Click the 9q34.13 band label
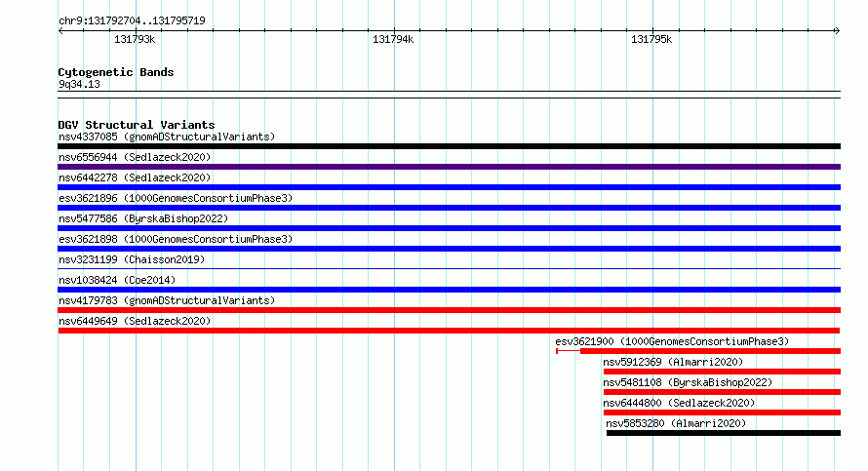 (79, 84)
